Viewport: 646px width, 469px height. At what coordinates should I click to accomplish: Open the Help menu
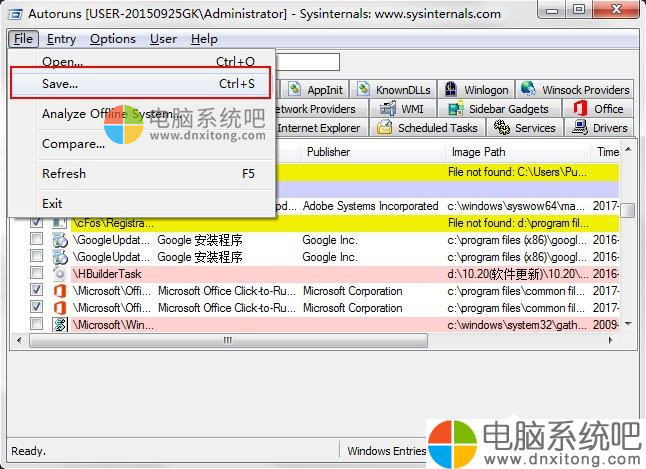204,39
